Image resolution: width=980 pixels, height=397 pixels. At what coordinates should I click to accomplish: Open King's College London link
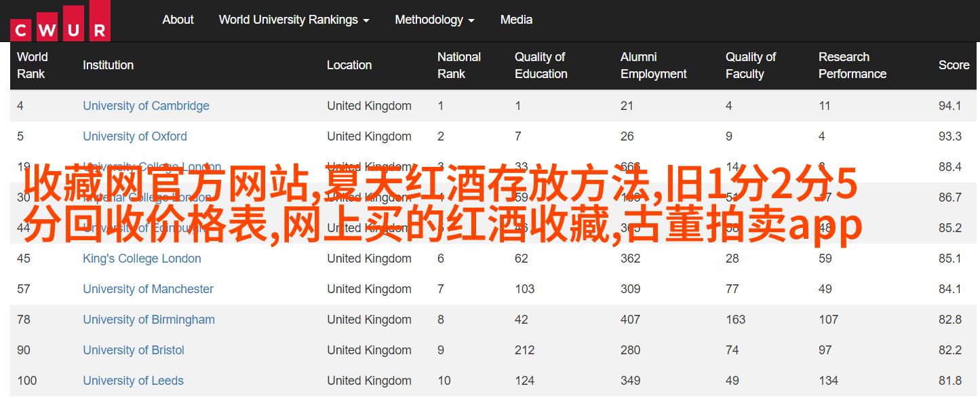[x=142, y=259]
